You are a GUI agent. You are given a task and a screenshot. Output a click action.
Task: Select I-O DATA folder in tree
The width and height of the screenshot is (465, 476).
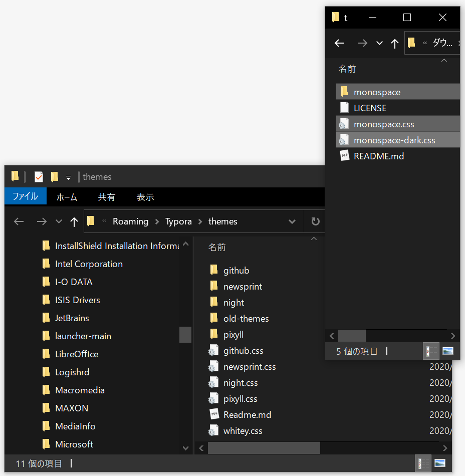click(x=67, y=282)
